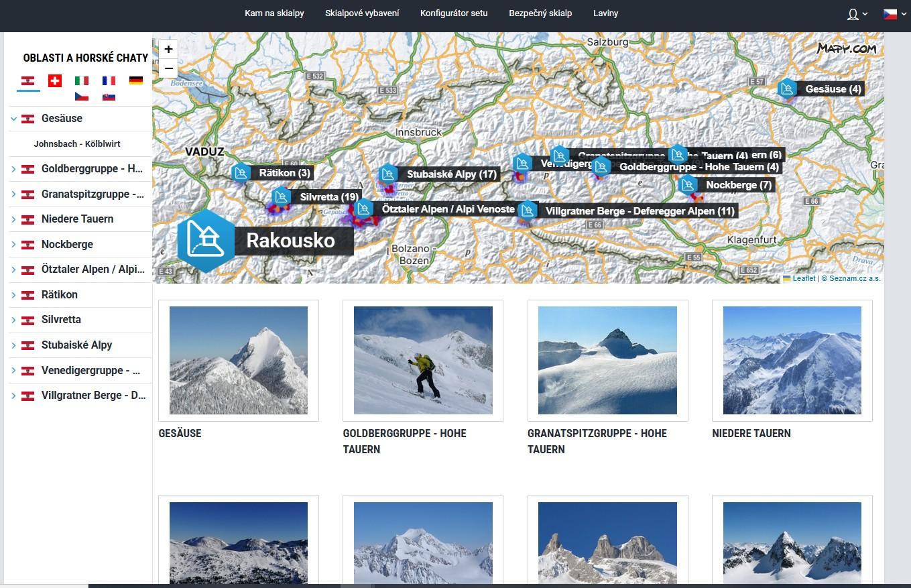Click the Gesäuse hut marker icon on map
The image size is (911, 588).
point(787,89)
